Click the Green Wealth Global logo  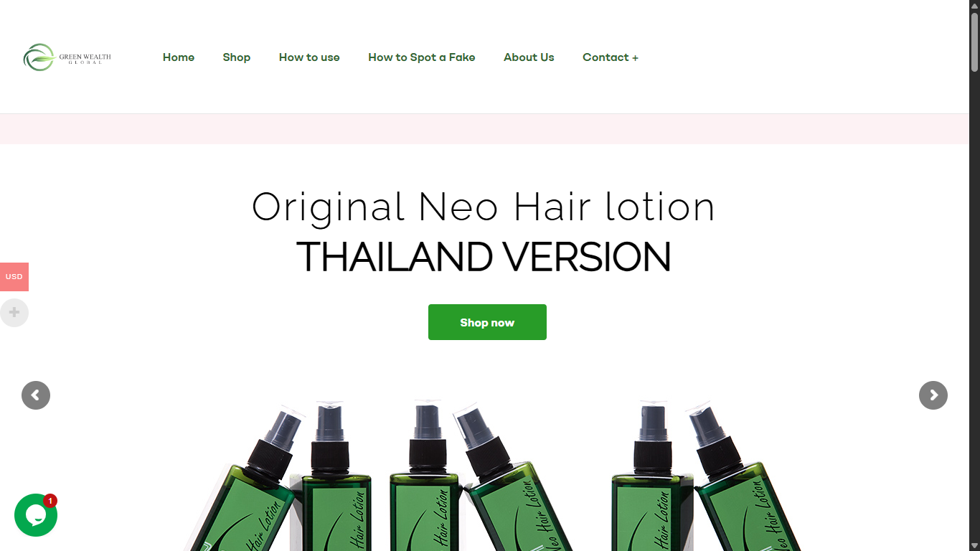[x=67, y=57]
